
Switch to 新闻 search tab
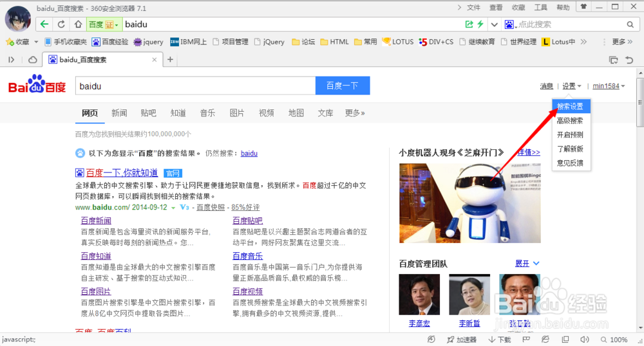click(119, 113)
